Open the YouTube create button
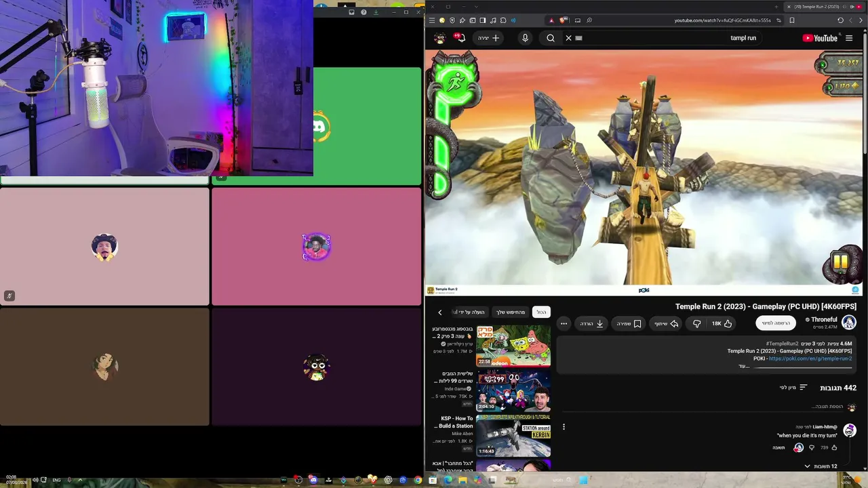Viewport: 868px width, 488px height. coord(488,38)
